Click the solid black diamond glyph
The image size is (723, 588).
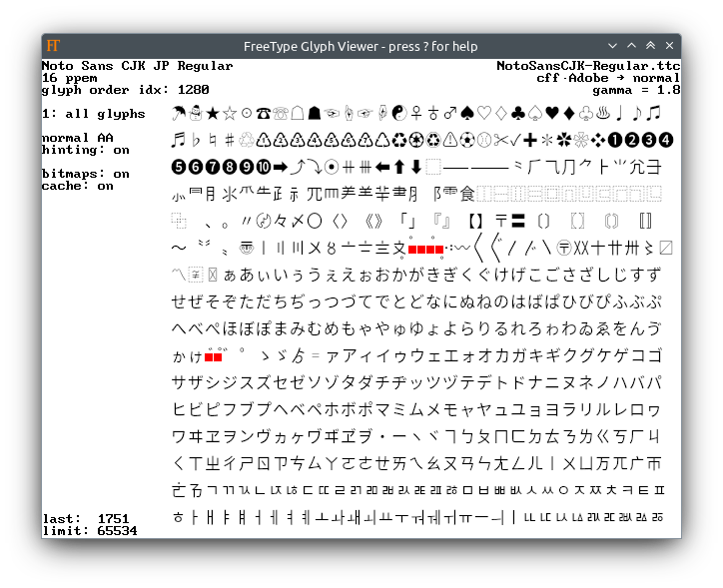569,113
